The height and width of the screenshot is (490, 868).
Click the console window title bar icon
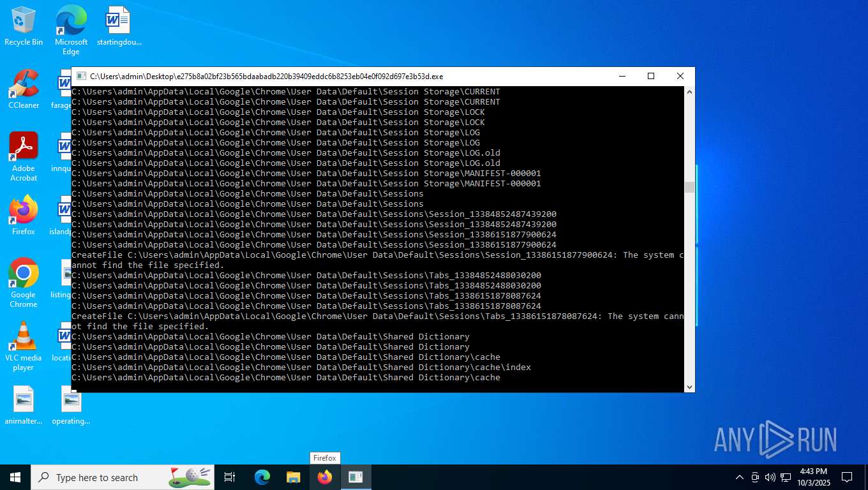[81, 77]
